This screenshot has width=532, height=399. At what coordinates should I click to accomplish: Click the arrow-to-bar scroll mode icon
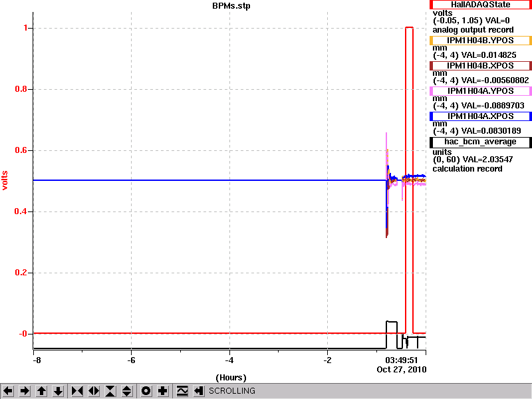[x=199, y=391]
